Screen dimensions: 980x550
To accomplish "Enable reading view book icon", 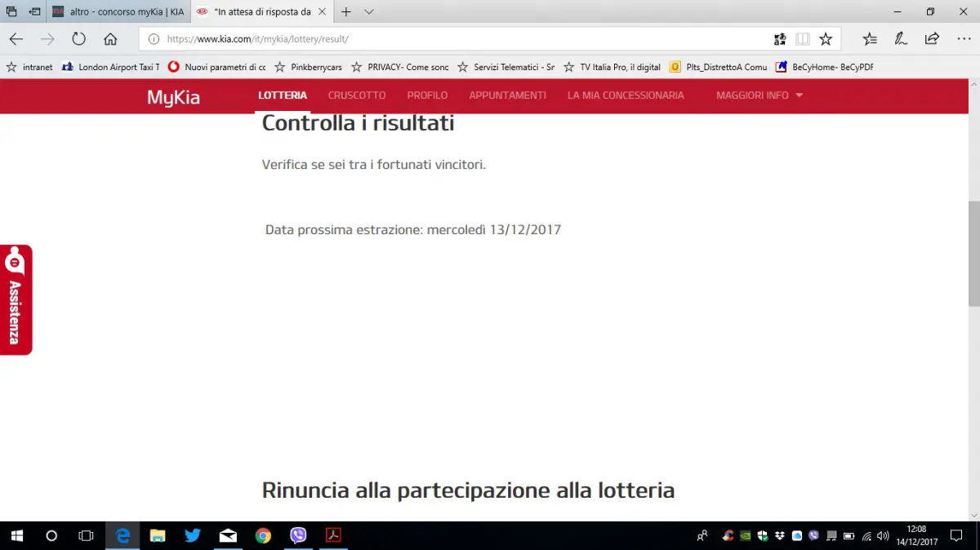I will (803, 39).
